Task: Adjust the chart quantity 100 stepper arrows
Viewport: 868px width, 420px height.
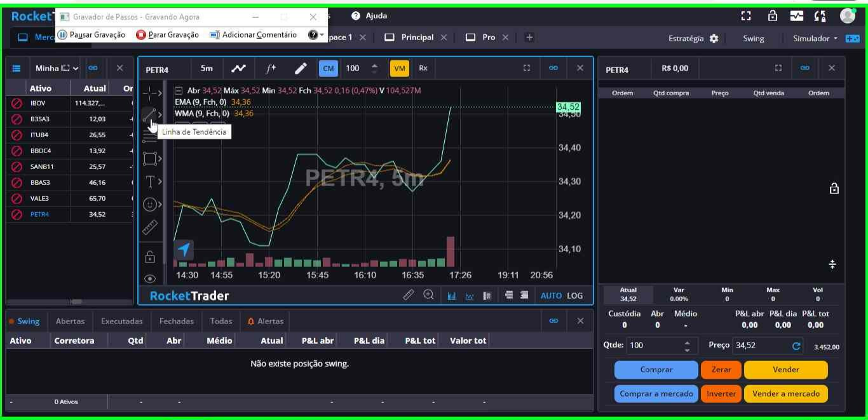Action: point(374,69)
